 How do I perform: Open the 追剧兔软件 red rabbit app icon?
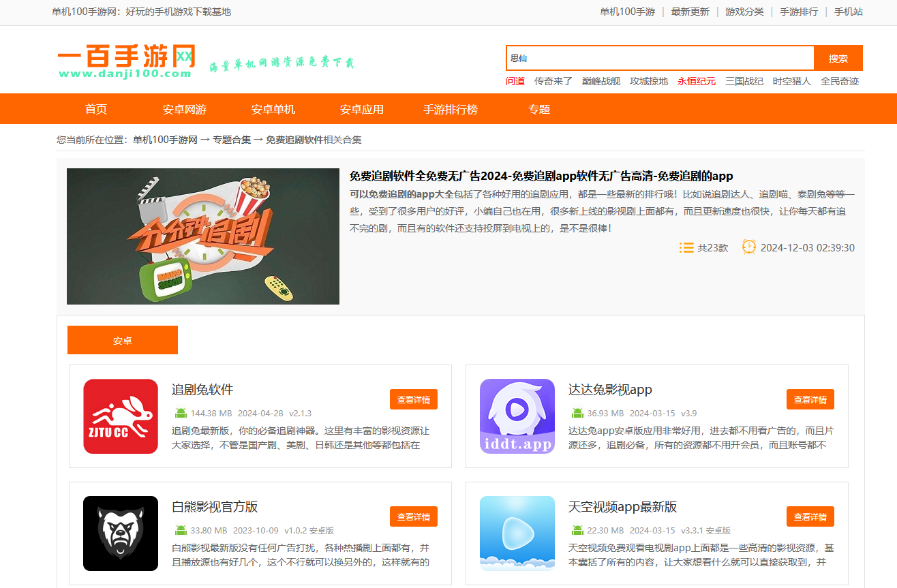pos(121,416)
